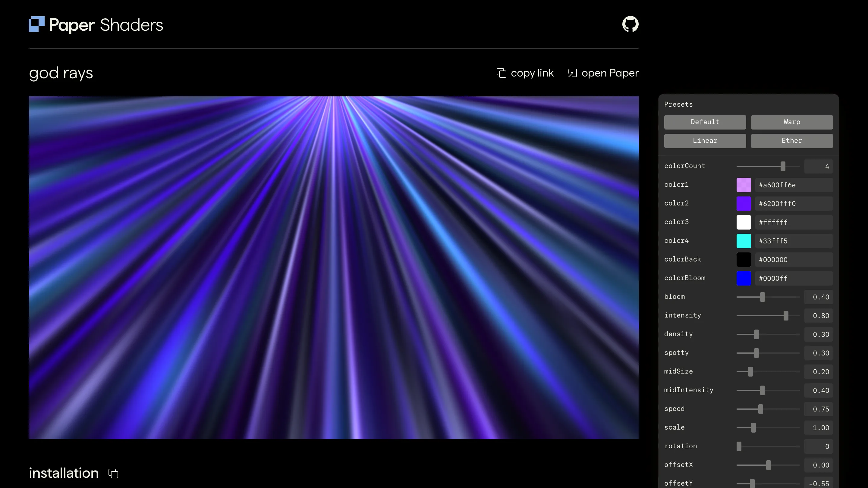Click the speed value field 0.75
The height and width of the screenshot is (488, 868).
click(819, 409)
